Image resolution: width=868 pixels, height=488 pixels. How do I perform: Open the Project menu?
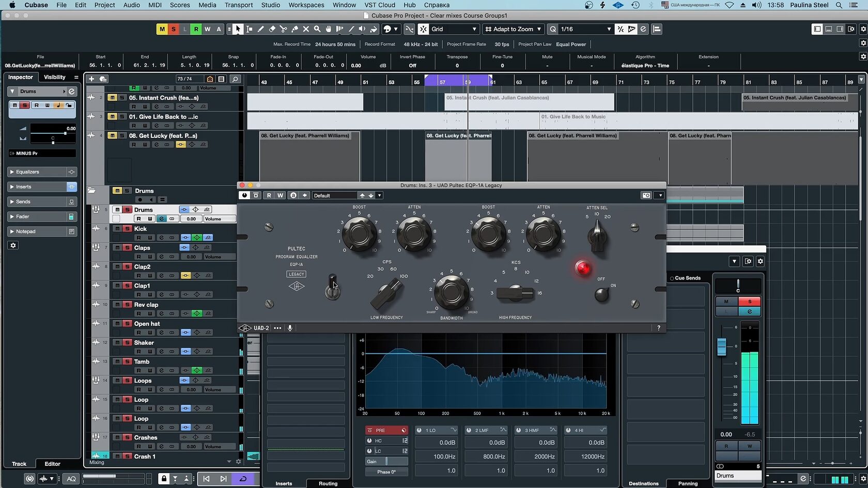(104, 5)
